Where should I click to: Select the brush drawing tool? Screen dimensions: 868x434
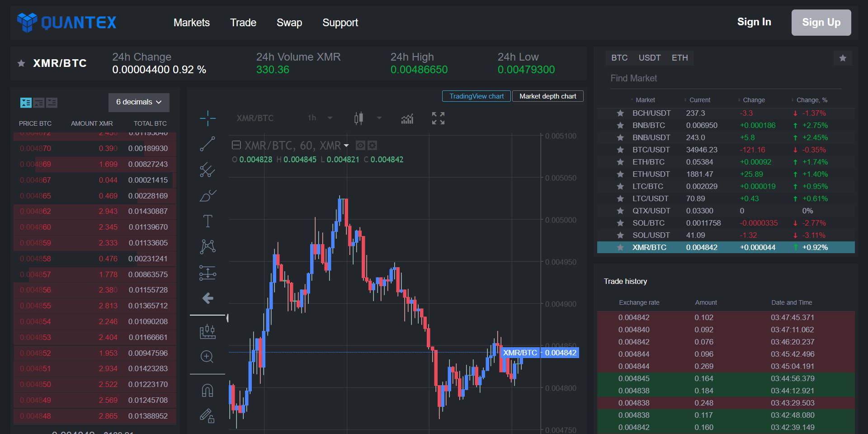pos(208,196)
